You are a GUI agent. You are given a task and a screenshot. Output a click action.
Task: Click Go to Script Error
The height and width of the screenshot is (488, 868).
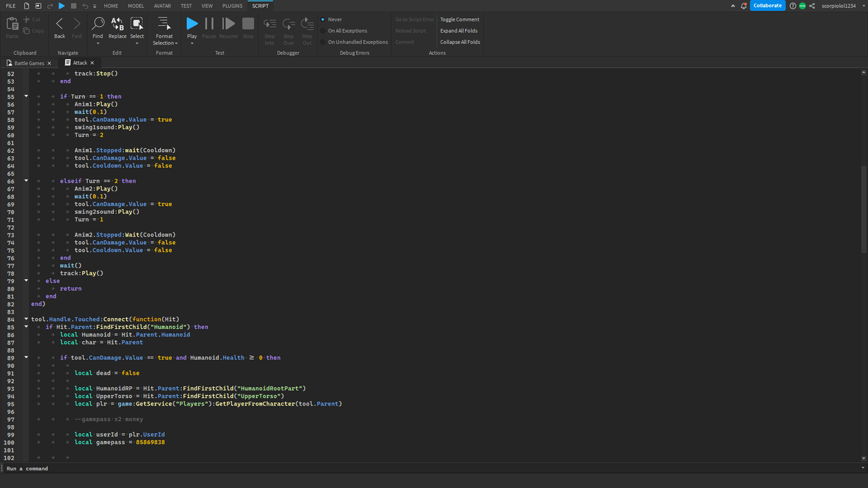click(x=415, y=19)
